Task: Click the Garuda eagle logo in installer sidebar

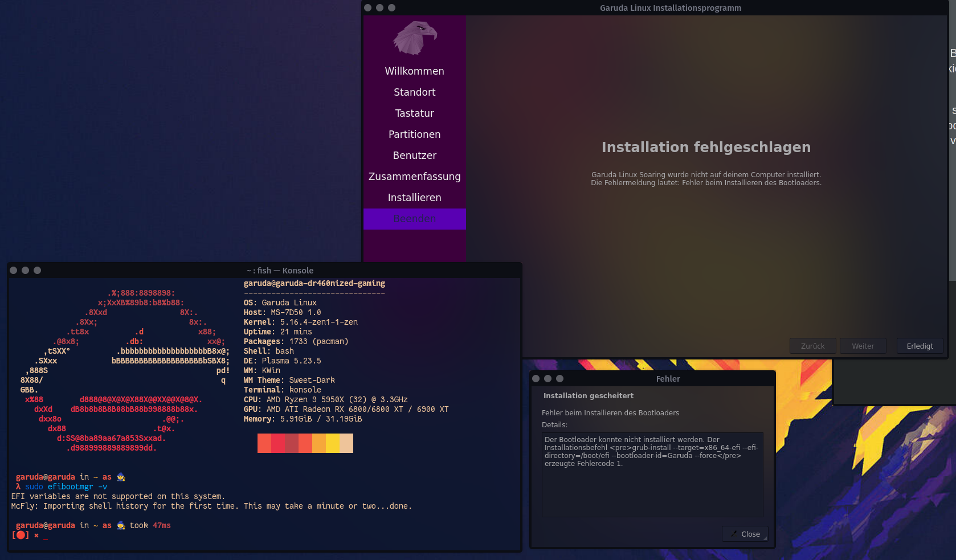Action: click(x=415, y=38)
